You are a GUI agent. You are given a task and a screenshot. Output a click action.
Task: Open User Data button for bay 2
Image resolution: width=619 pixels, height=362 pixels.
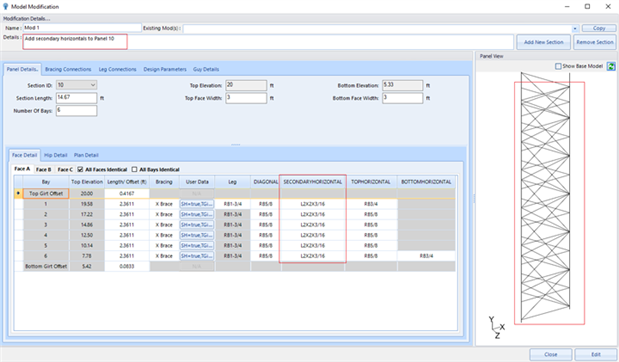[x=197, y=214]
